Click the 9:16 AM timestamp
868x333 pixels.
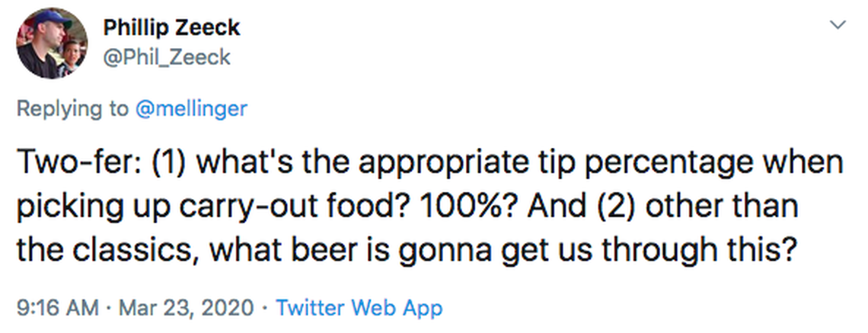point(58,308)
